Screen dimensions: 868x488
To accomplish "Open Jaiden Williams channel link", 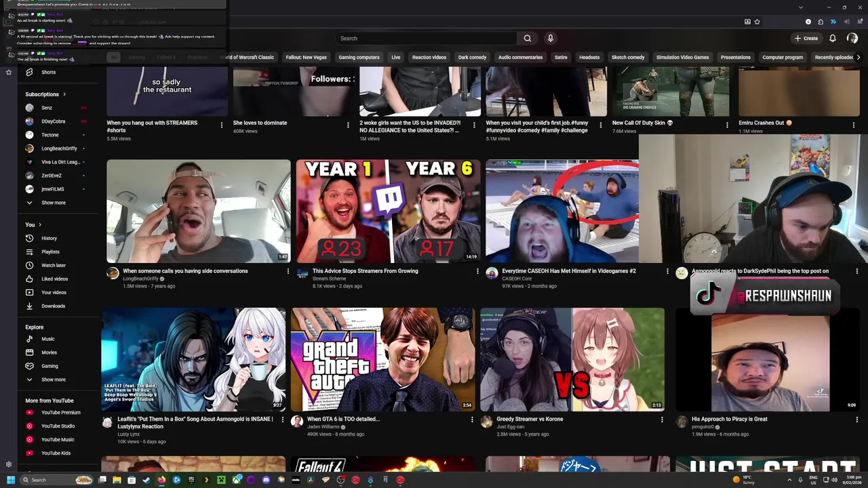I will pyautogui.click(x=323, y=427).
